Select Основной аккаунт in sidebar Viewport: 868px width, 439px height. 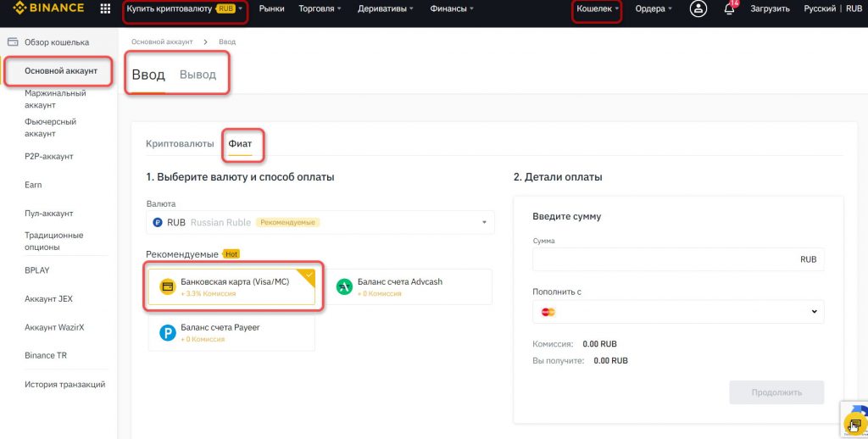pos(61,71)
